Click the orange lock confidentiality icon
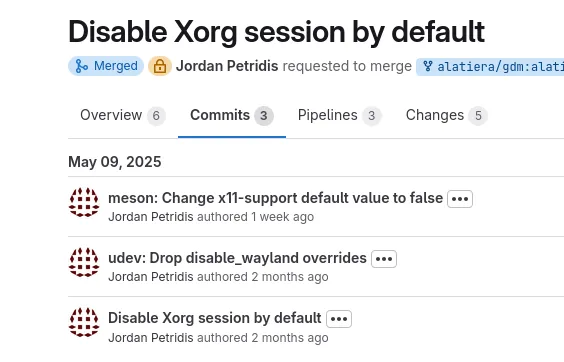564x362 pixels. (160, 66)
